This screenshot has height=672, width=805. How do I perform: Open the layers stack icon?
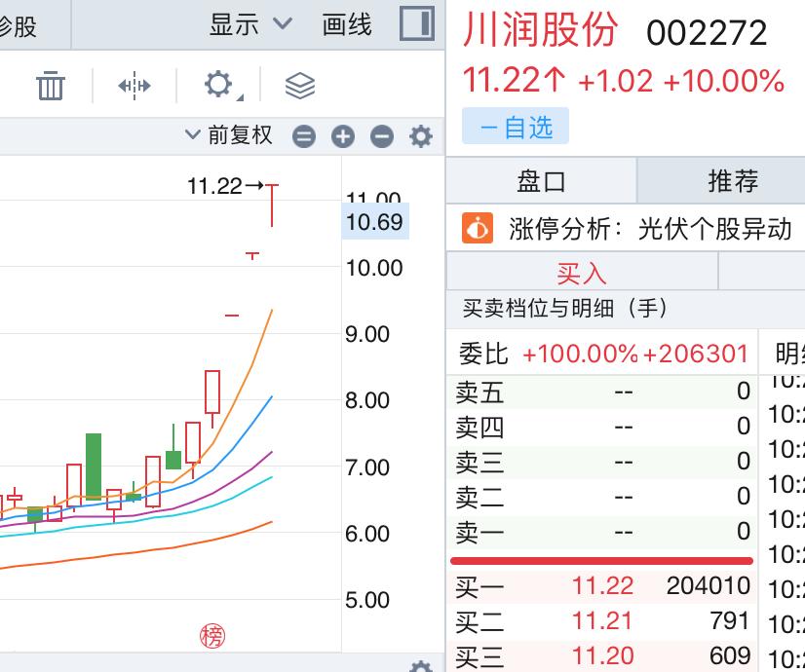(300, 86)
